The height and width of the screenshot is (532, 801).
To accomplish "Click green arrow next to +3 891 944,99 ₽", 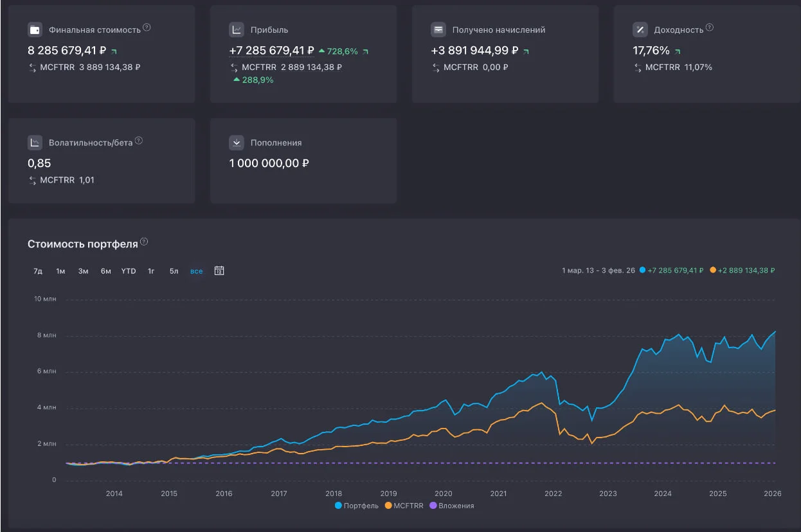I will coord(526,51).
